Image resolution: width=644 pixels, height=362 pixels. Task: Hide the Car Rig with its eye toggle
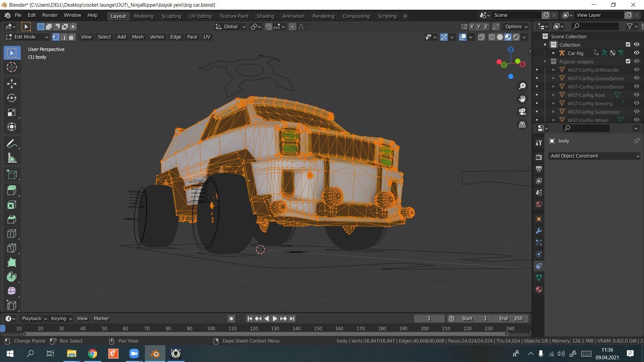point(636,53)
